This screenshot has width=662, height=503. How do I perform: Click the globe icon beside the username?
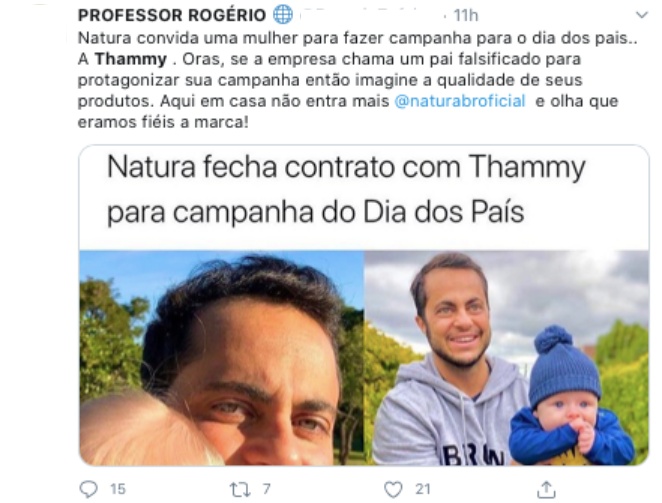click(x=282, y=15)
